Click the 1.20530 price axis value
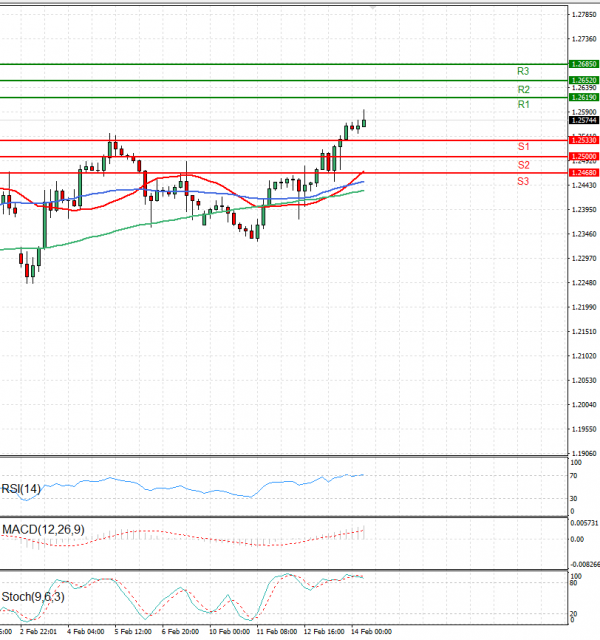The image size is (600, 640). tap(584, 380)
